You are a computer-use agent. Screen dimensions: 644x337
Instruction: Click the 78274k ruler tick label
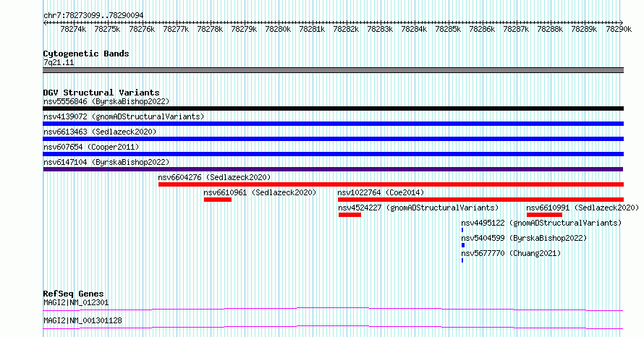[x=73, y=29]
